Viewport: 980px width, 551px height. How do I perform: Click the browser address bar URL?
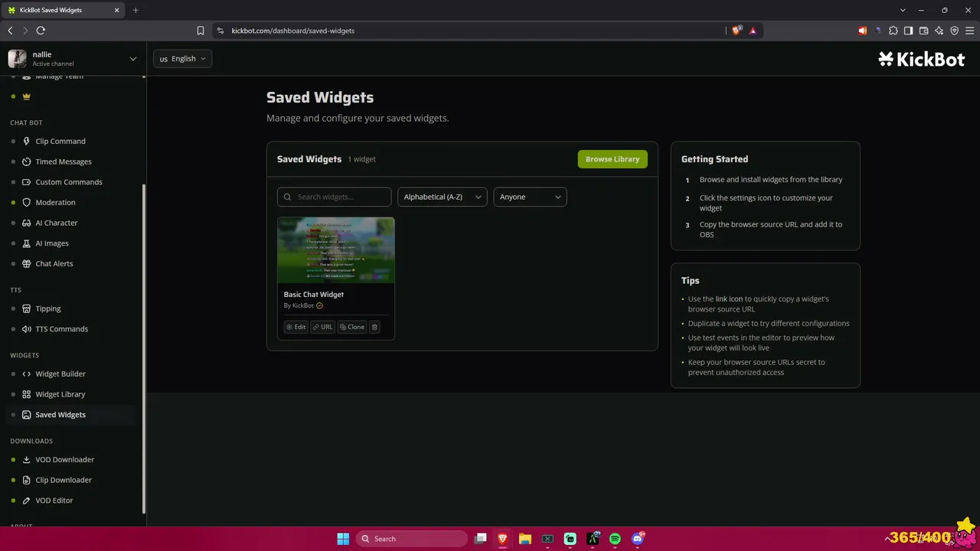click(x=293, y=31)
